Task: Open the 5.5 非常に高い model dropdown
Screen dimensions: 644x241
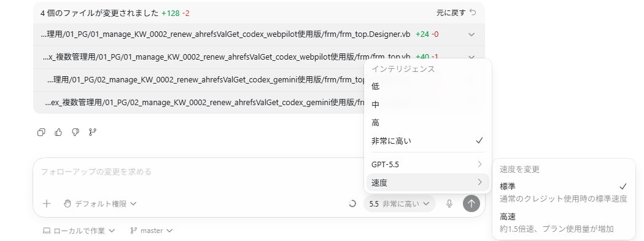Action: click(x=399, y=203)
